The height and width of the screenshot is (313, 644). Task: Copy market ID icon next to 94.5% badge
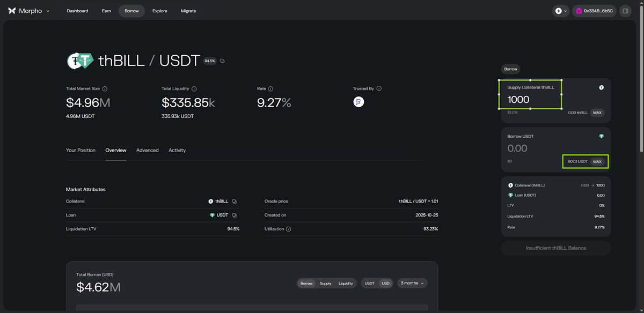(222, 61)
